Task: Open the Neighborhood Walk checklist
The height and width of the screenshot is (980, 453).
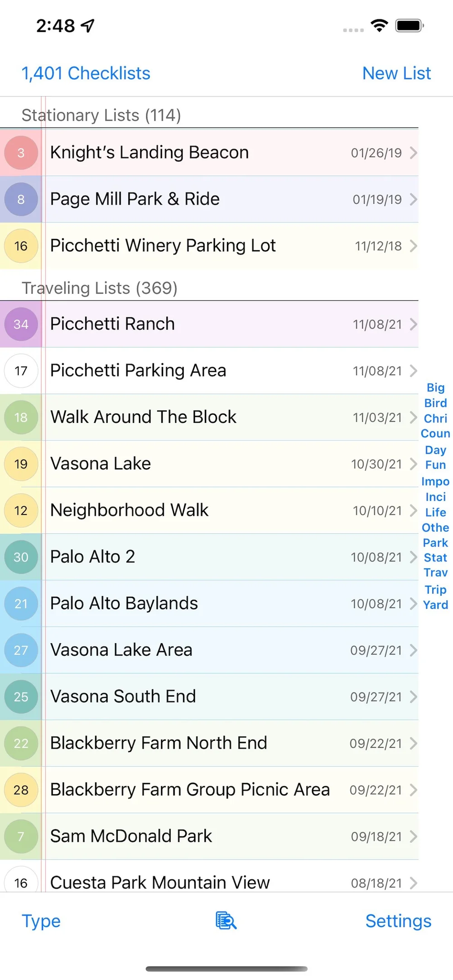Action: point(209,510)
